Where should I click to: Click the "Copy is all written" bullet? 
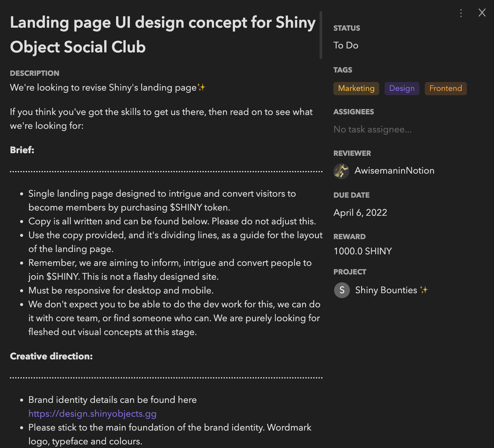click(x=172, y=221)
